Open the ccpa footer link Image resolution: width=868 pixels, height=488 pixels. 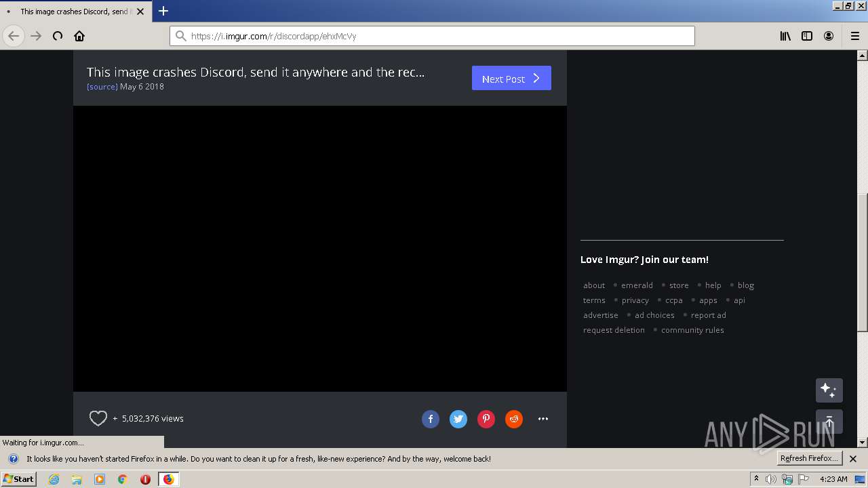coord(674,300)
